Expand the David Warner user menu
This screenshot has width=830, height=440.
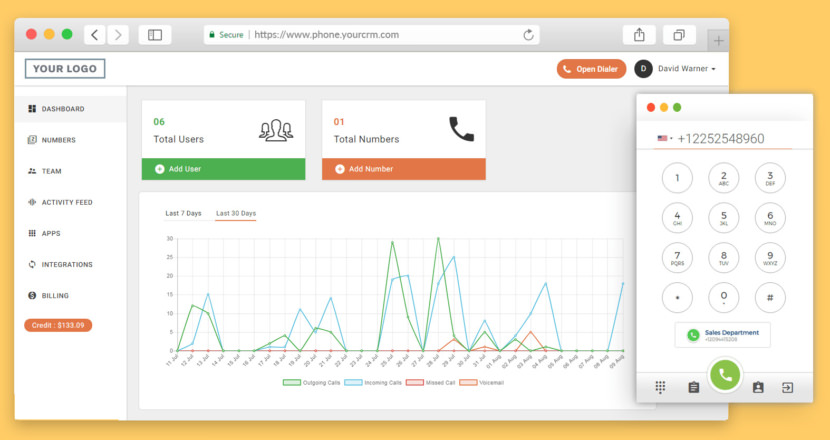[675, 69]
